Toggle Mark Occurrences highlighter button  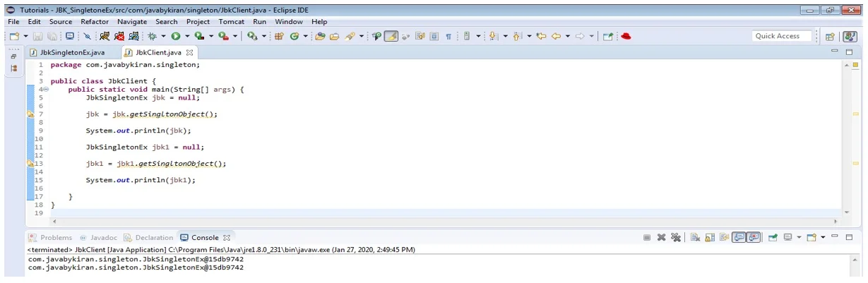click(391, 36)
